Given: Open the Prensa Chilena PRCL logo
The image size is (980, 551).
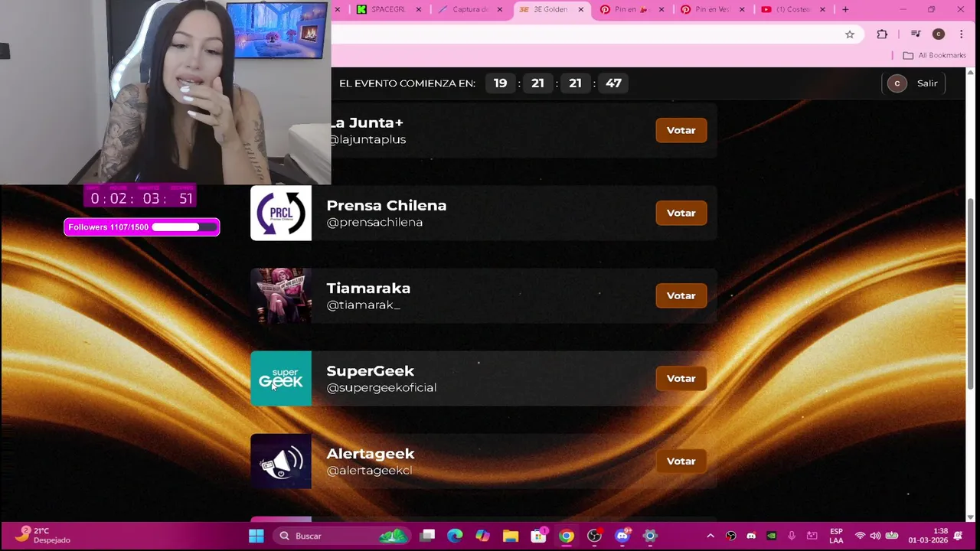Looking at the screenshot, I should click(281, 213).
